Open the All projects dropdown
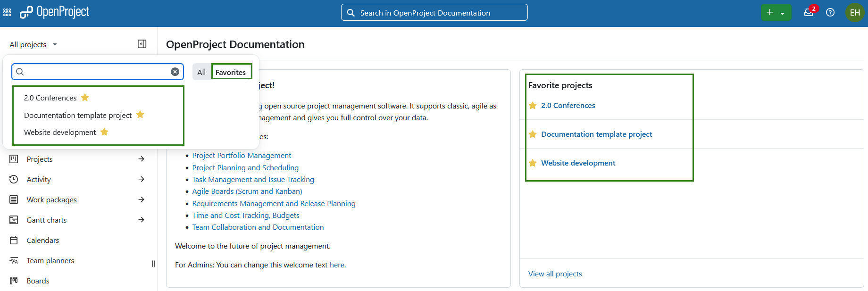The image size is (868, 291). (33, 44)
